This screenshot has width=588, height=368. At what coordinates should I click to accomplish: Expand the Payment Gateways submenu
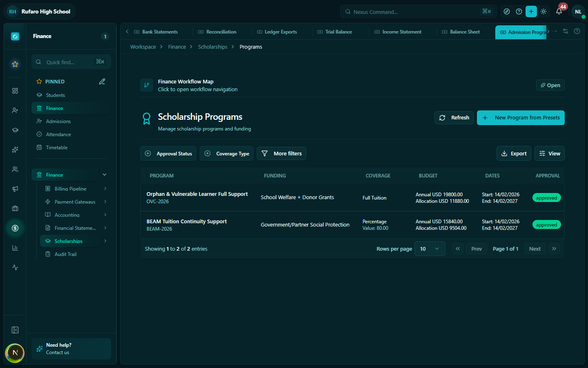pos(105,202)
